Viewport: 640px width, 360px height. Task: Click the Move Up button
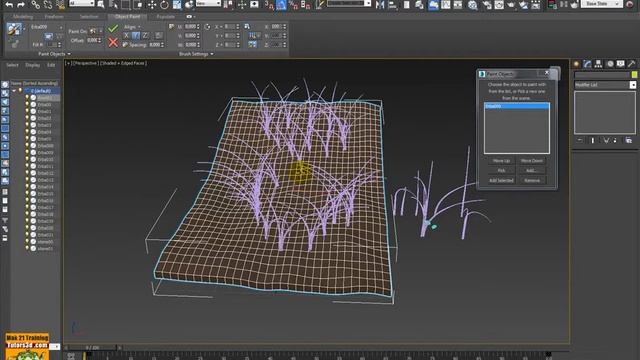point(501,161)
